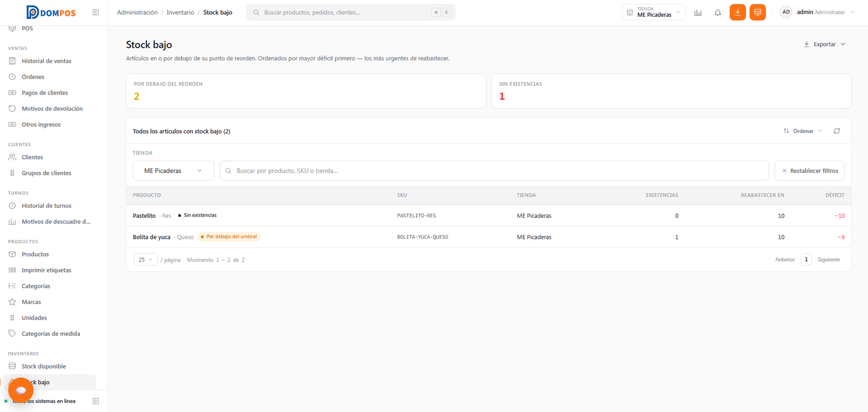
Task: Click the AD user avatar
Action: pos(786,12)
